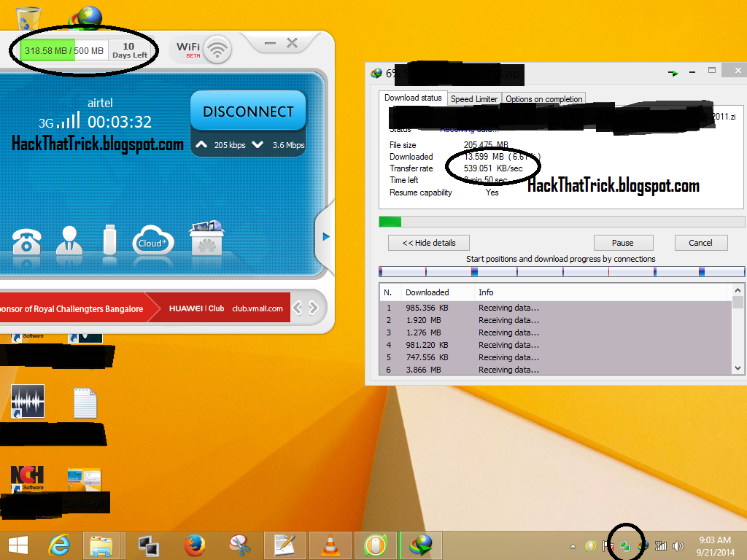747x560 pixels.
Task: Pause the IDM download
Action: pyautogui.click(x=623, y=243)
